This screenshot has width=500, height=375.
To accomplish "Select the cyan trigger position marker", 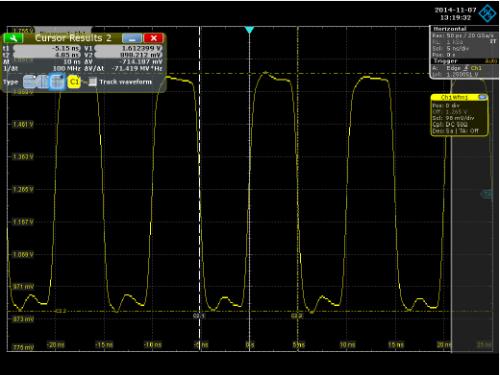I will point(249,30).
